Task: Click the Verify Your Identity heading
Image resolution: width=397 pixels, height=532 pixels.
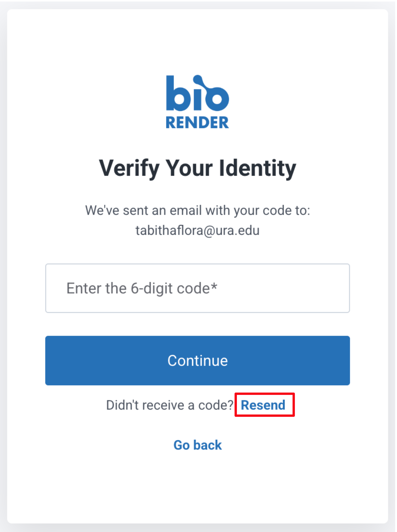Action: (x=197, y=168)
